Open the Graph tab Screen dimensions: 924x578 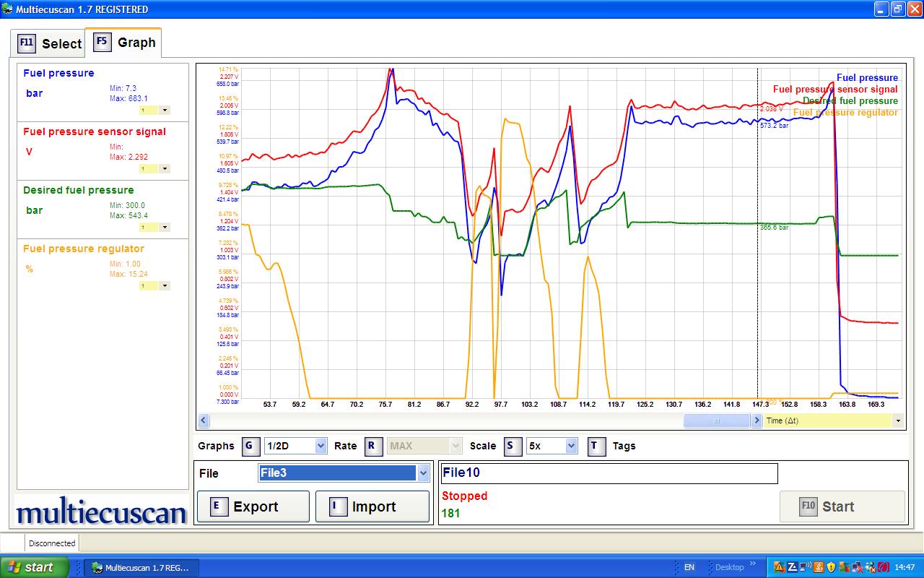tap(123, 42)
